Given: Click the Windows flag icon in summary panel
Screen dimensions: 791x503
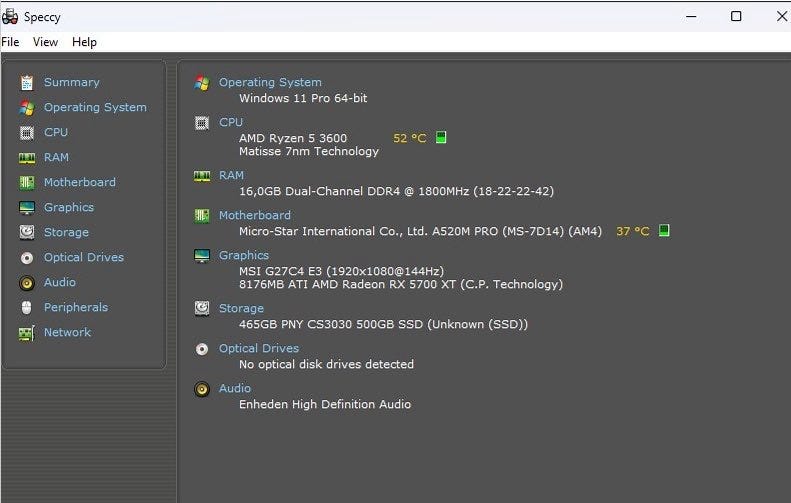Looking at the screenshot, I should point(202,83).
